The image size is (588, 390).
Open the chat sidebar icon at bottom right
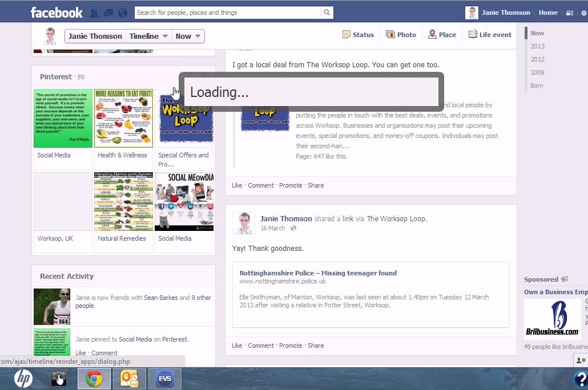coord(581,360)
